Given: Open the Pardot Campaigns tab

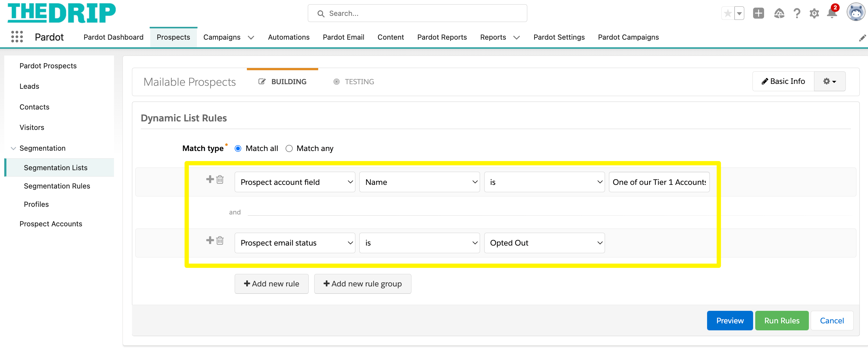Looking at the screenshot, I should coord(628,37).
